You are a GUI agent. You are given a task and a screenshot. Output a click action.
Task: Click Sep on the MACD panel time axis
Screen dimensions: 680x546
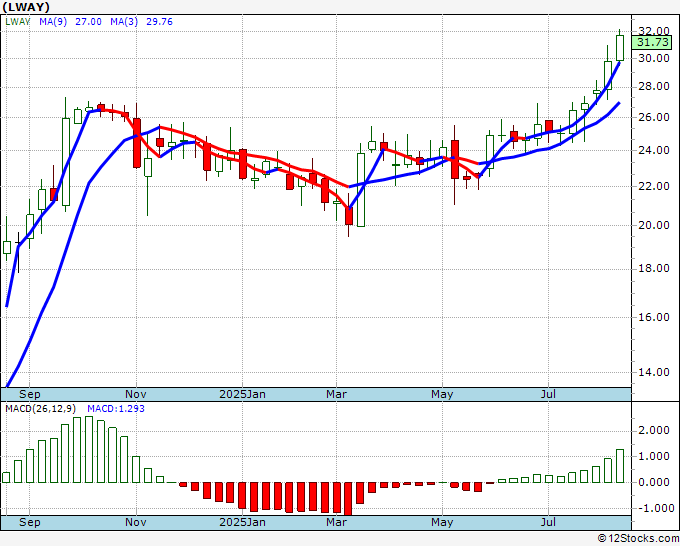[29, 522]
